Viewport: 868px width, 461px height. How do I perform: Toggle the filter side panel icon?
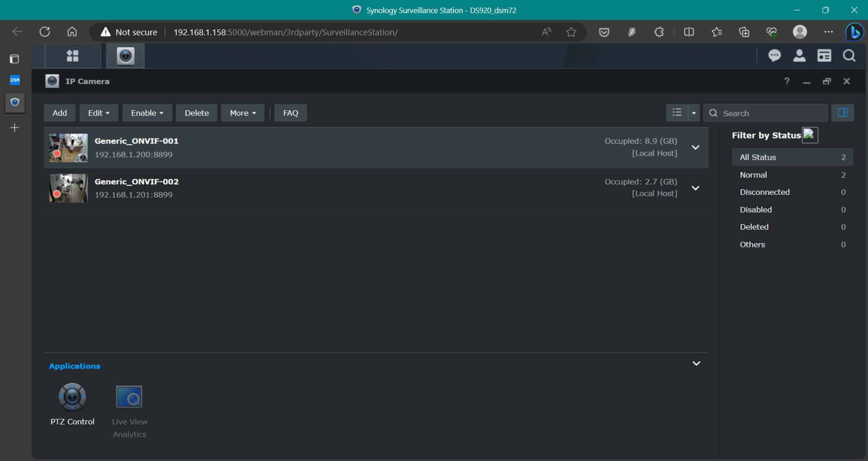[842, 113]
